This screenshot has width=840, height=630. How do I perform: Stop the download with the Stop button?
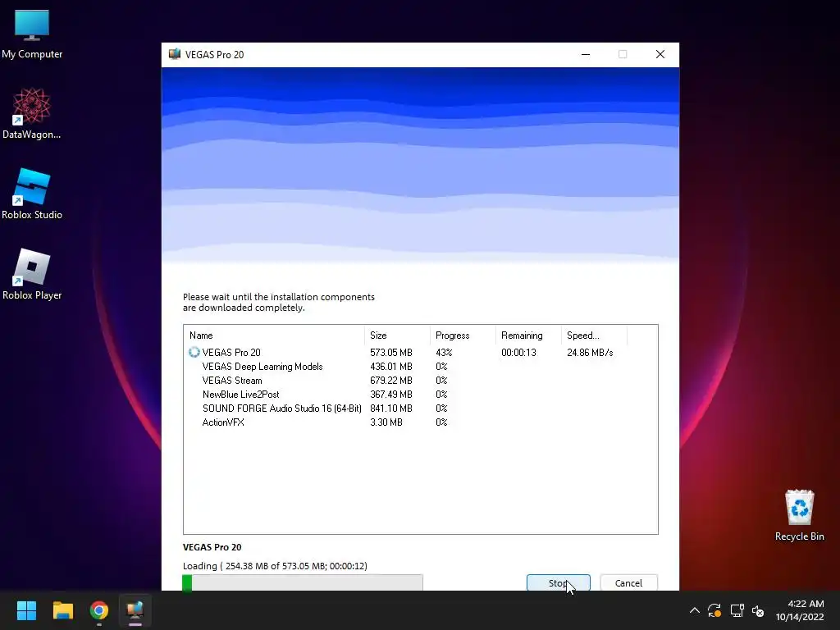(x=558, y=582)
